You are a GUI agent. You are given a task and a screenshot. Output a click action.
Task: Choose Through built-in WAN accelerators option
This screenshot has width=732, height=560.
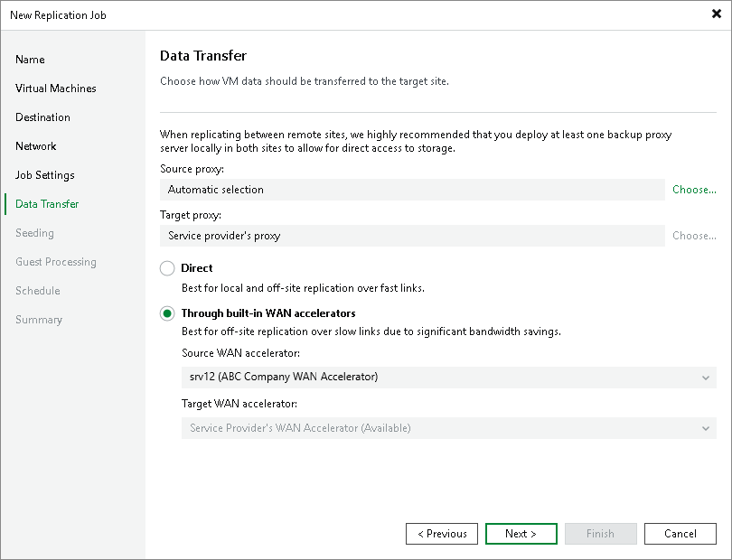click(167, 313)
